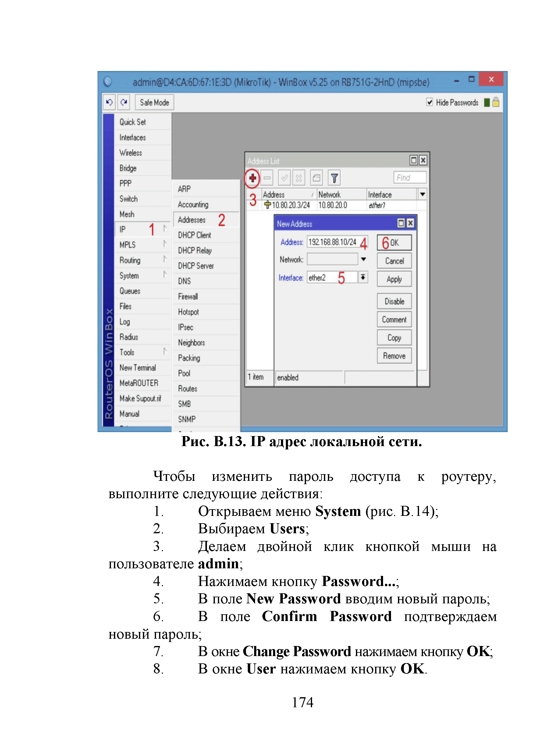Open New Terminal
Viewport: 533px width, 756px height.
coord(143,367)
